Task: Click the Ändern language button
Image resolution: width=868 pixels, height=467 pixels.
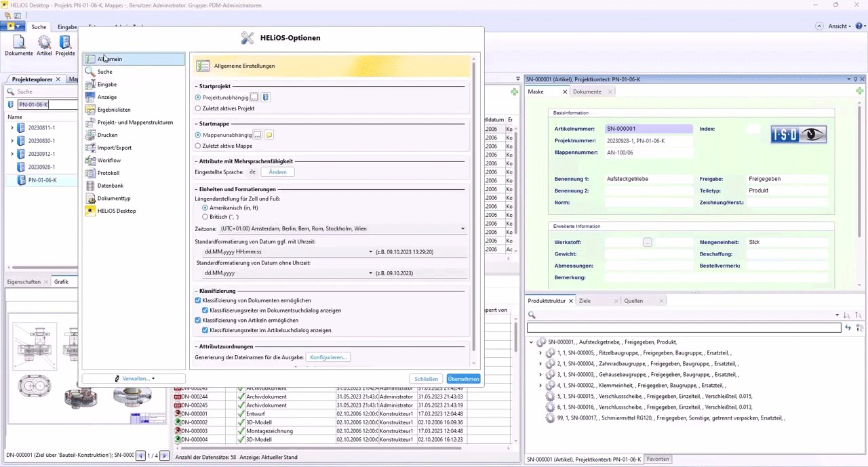Action: (277, 172)
